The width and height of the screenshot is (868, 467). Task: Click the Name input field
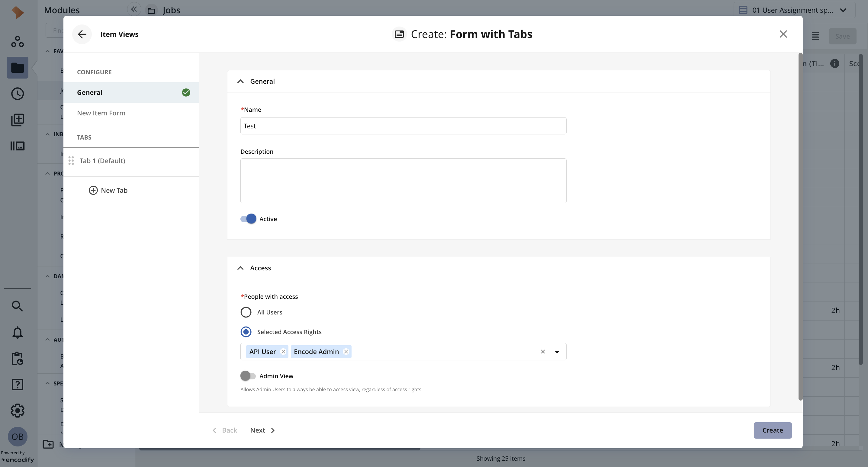403,126
